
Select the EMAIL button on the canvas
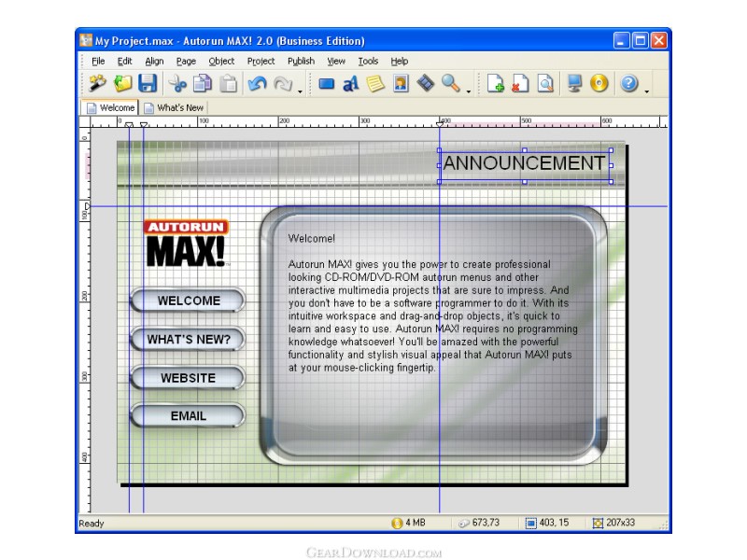click(x=188, y=415)
